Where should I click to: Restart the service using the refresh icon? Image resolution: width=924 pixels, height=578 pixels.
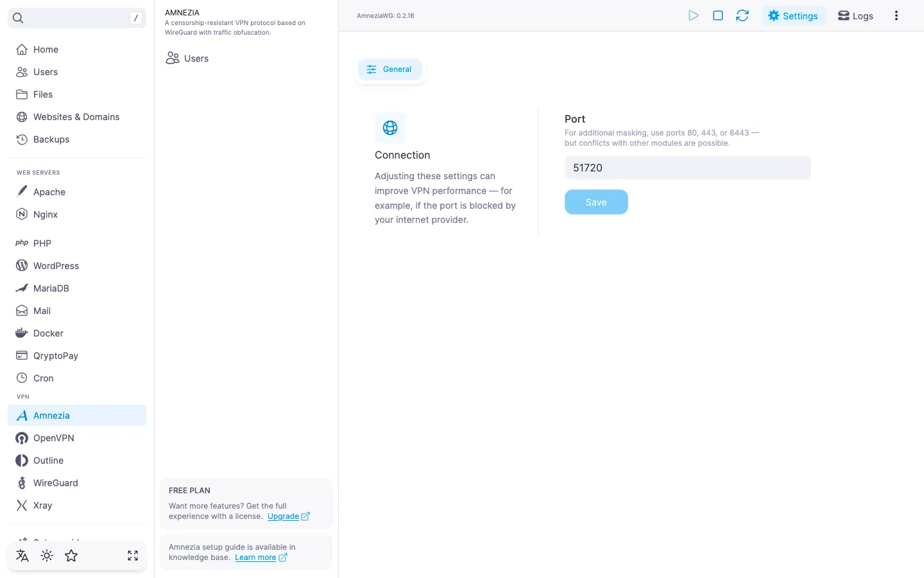click(x=742, y=15)
